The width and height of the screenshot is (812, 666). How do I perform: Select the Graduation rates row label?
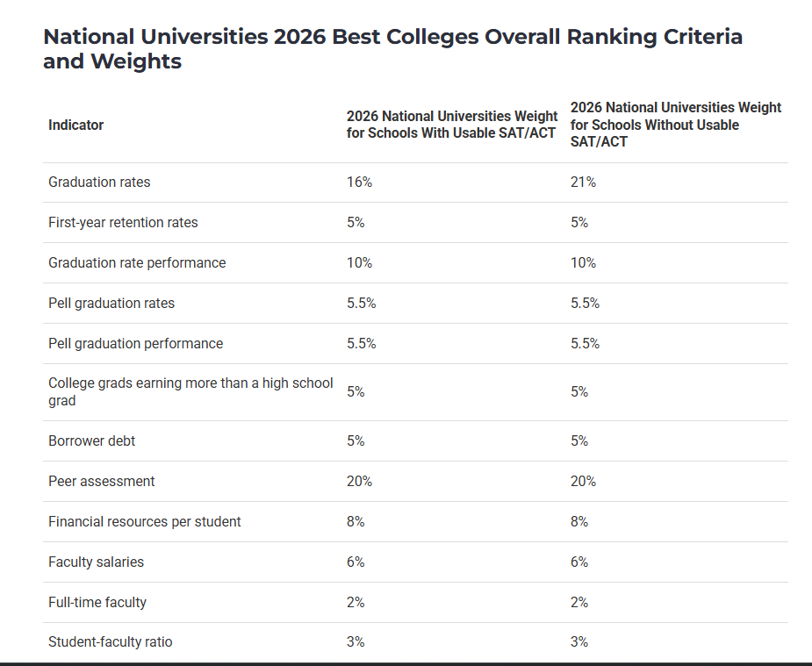[x=99, y=183]
